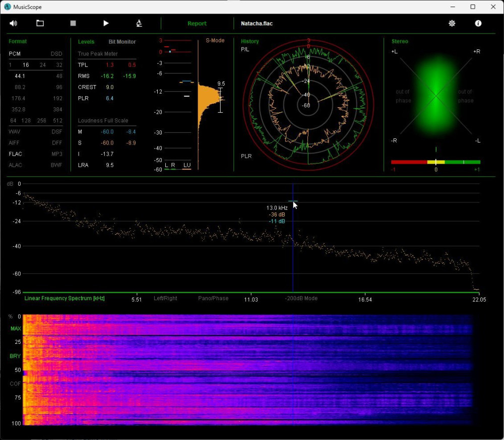
Task: Toggle -200dB Mode
Action: [301, 299]
